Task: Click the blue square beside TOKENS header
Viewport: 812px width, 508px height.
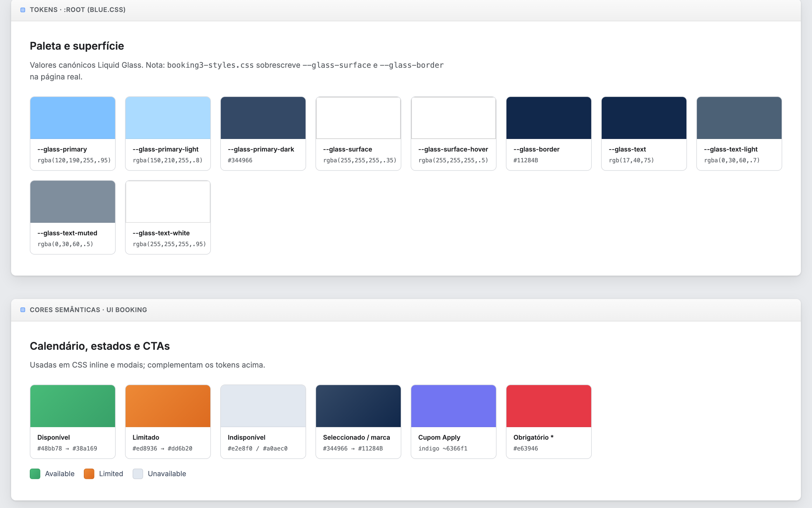Action: click(23, 10)
